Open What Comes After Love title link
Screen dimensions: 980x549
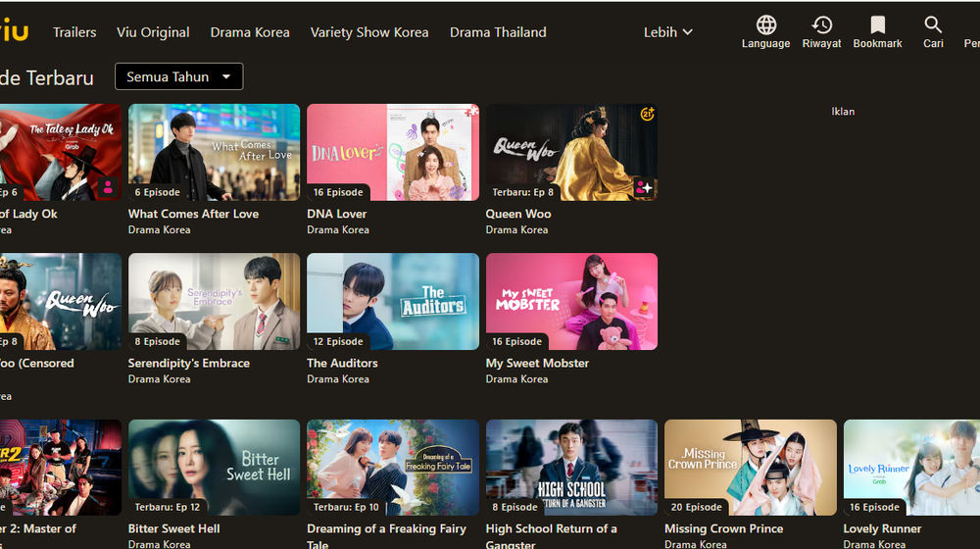pyautogui.click(x=193, y=214)
